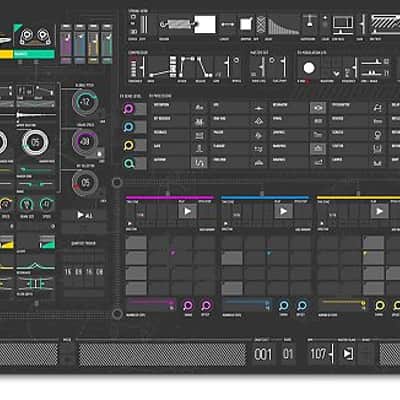Click the horizontal double-arrow icon
The image size is (400, 400).
tap(227, 25)
